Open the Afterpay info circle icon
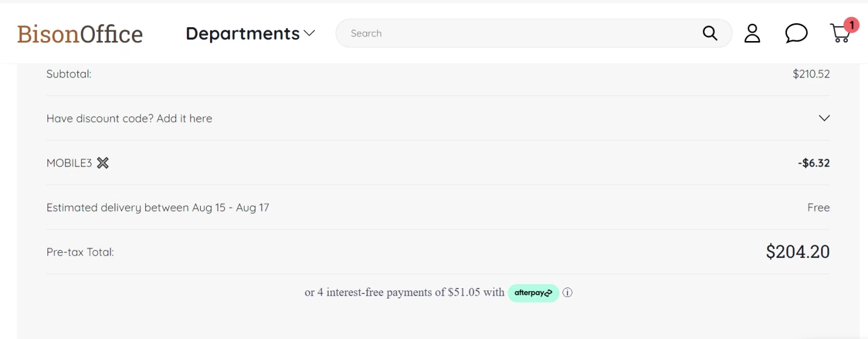 568,293
